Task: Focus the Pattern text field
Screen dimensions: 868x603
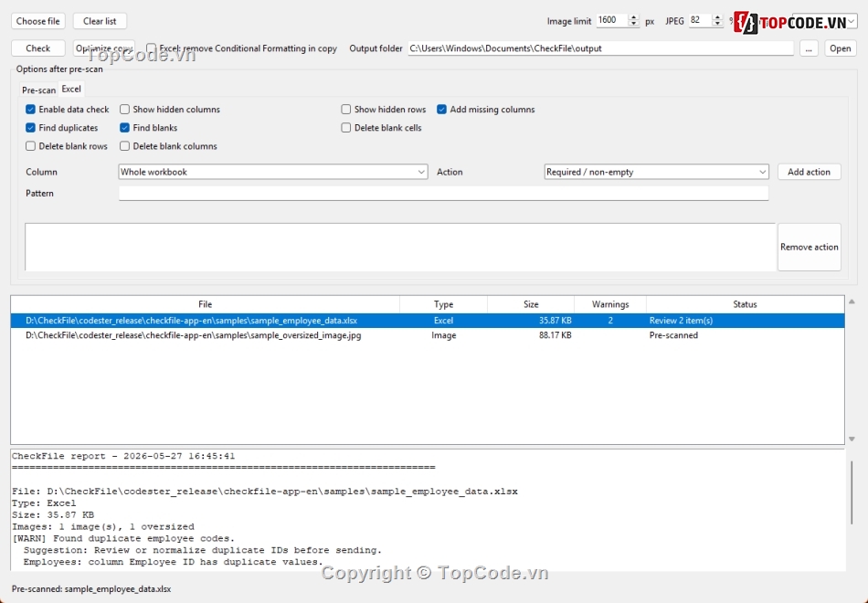Action: (443, 194)
